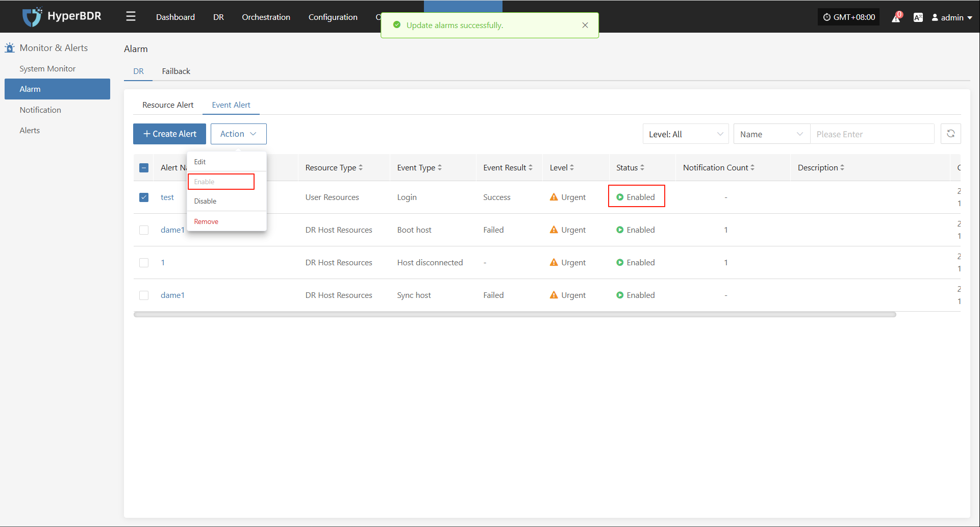Sort by Status column
Image resolution: width=980 pixels, height=527 pixels.
coord(642,167)
